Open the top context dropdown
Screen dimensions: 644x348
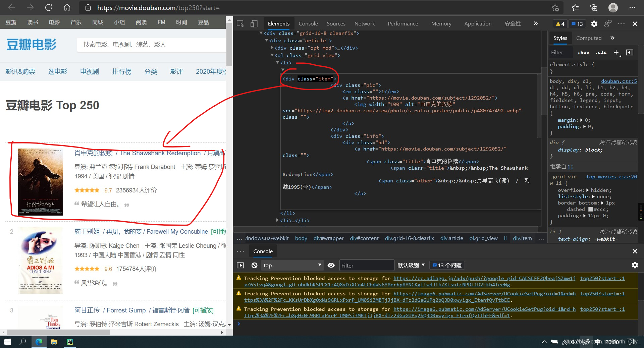pos(292,265)
